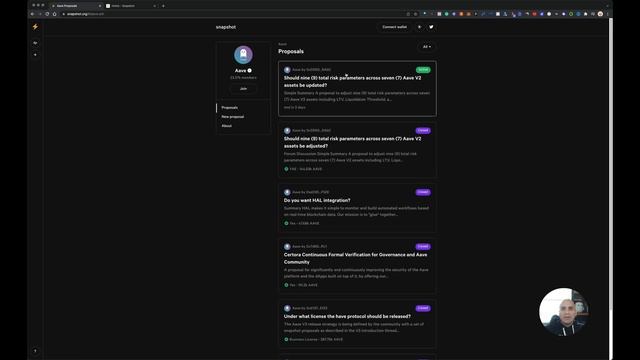This screenshot has height=360, width=640.
Task: Click the browser back arrow
Action: 32,14
